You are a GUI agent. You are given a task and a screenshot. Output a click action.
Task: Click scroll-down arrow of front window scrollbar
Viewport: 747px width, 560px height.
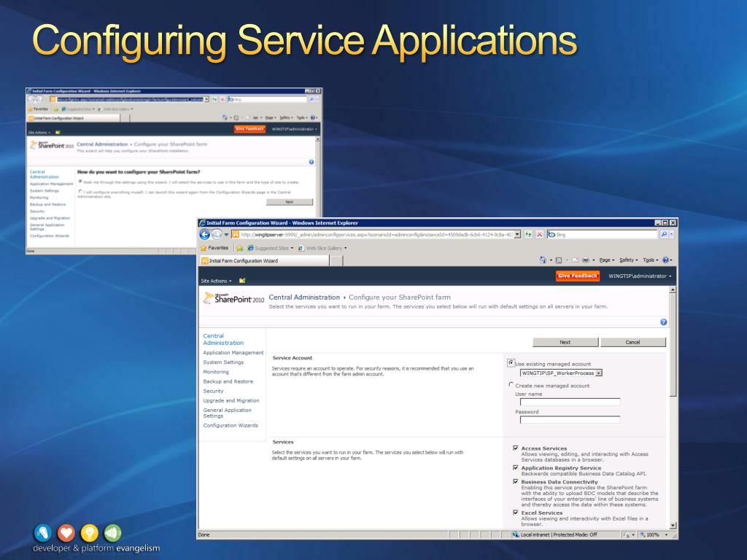click(x=673, y=525)
